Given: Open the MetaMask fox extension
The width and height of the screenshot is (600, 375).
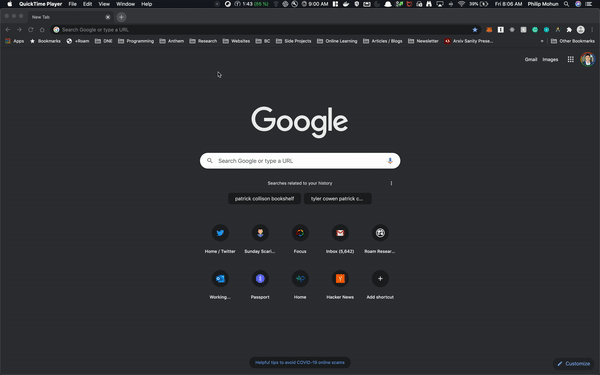Looking at the screenshot, I should click(489, 30).
